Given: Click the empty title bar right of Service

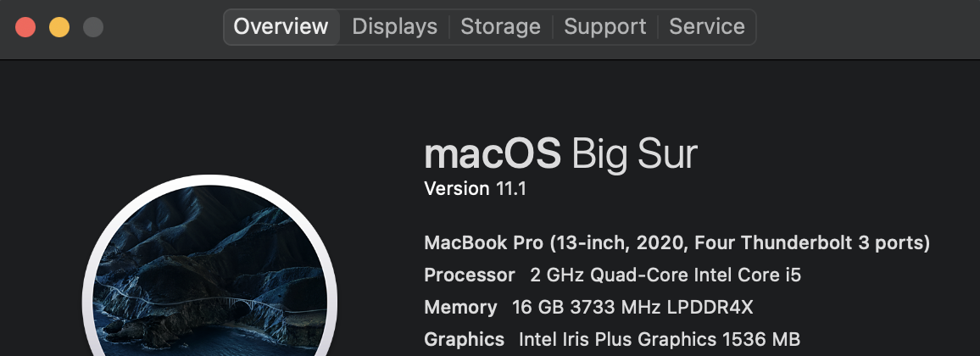Looking at the screenshot, I should [865, 27].
